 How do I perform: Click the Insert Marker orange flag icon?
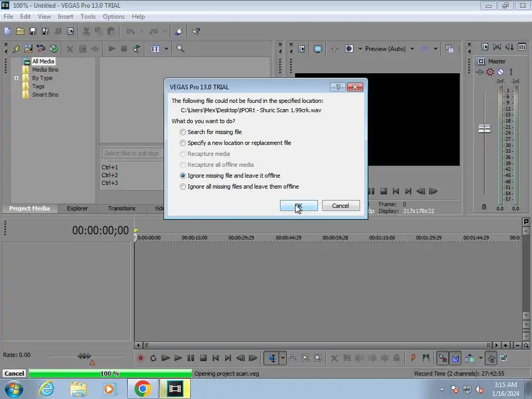point(413,358)
